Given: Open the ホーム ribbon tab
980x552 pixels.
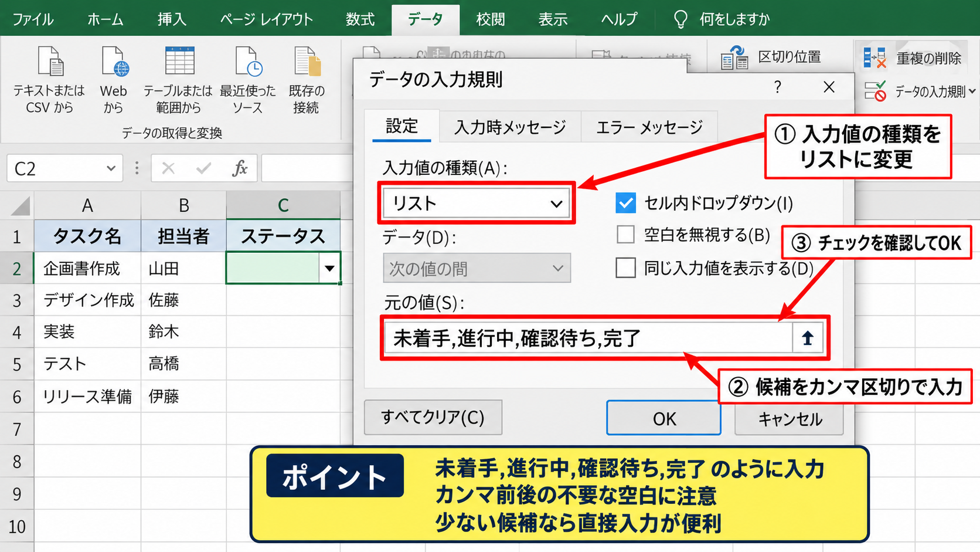Looking at the screenshot, I should pyautogui.click(x=106, y=19).
